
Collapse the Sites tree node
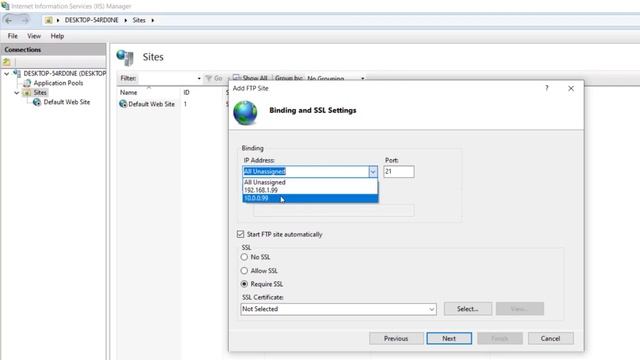(17, 93)
